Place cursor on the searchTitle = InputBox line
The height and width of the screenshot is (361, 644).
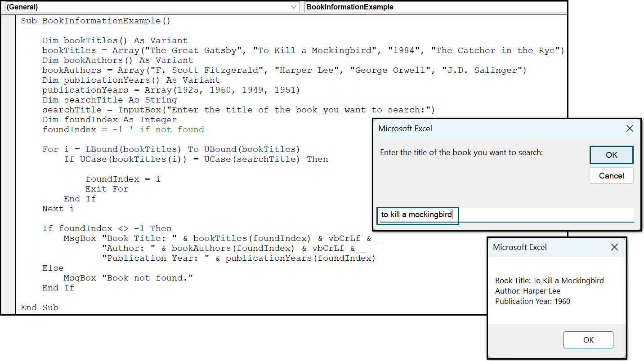pos(238,110)
